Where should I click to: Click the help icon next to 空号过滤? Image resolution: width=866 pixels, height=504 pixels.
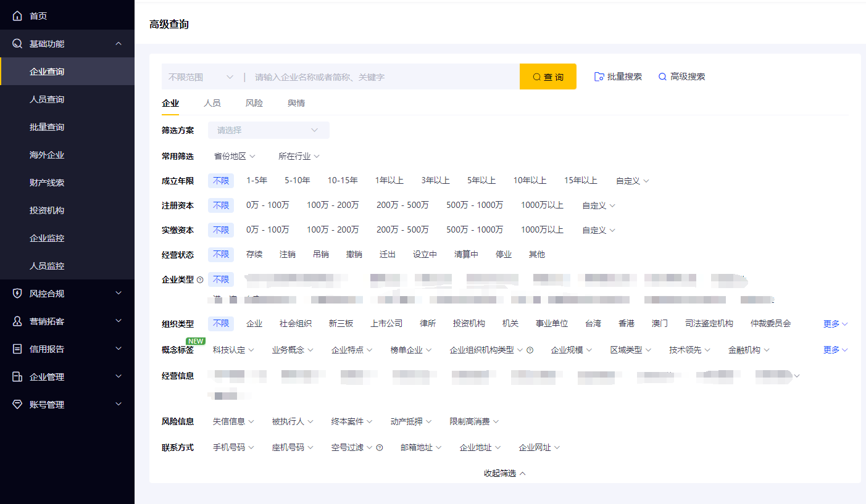[380, 448]
